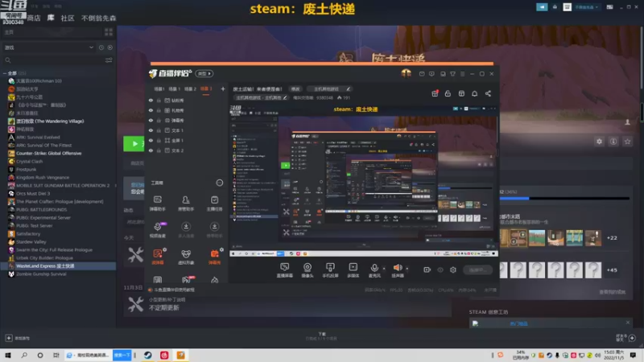Open streaming settings gear in bottom bar
This screenshot has width=644, height=362.
point(453,269)
